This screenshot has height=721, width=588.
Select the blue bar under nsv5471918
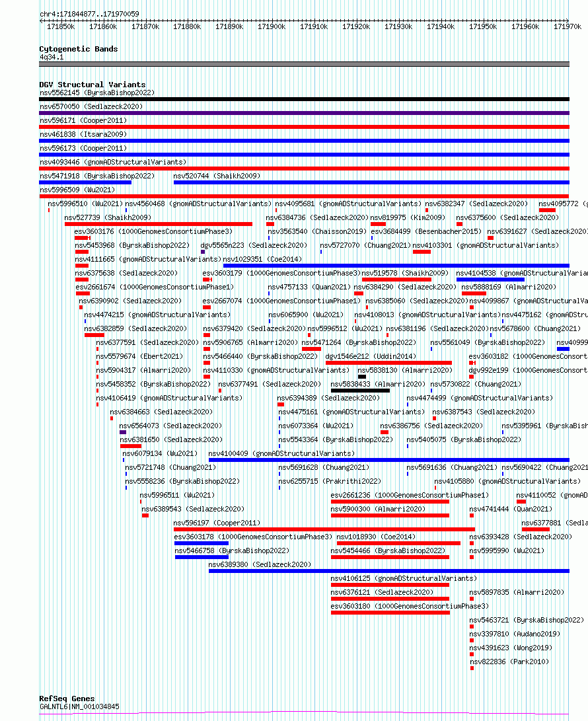[x=85, y=182]
